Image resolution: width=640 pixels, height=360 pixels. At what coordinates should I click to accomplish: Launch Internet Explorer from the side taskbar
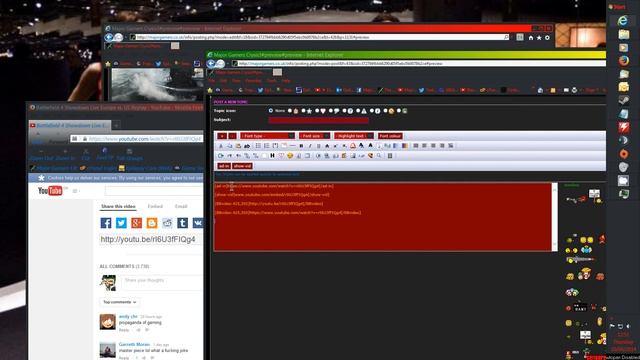623,20
